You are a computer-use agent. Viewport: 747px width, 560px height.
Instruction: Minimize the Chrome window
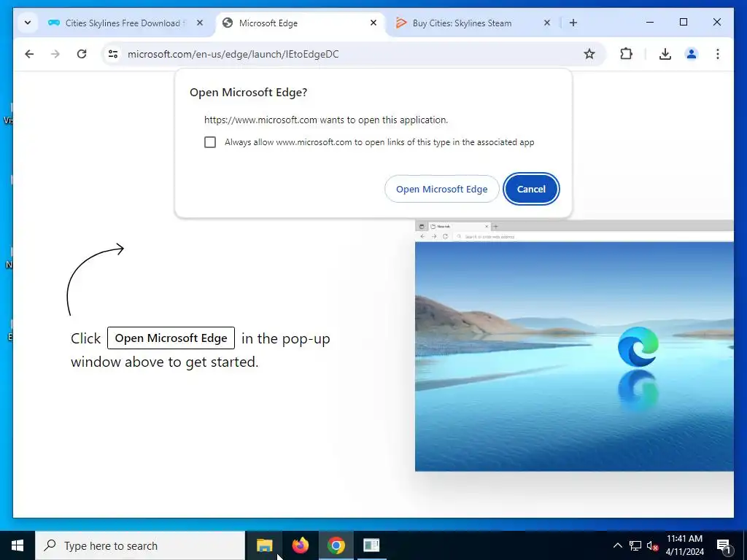point(650,23)
